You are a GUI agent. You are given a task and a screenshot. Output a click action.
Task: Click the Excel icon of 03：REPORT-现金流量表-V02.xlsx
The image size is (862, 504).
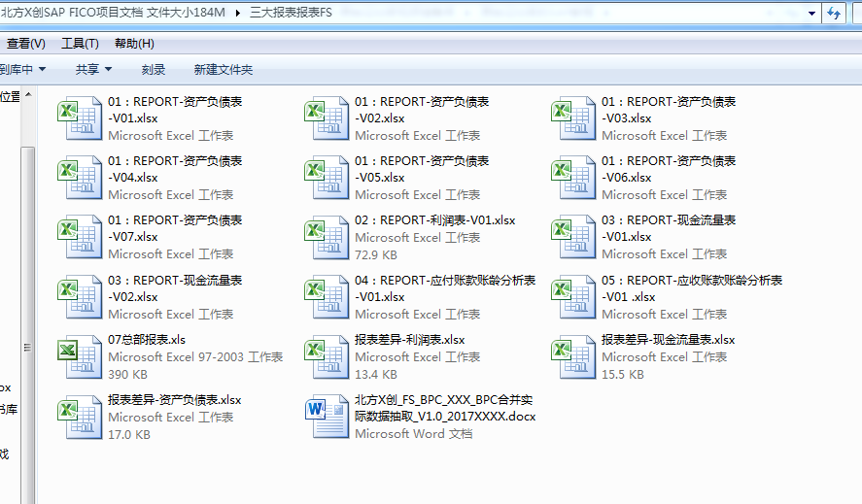click(80, 297)
